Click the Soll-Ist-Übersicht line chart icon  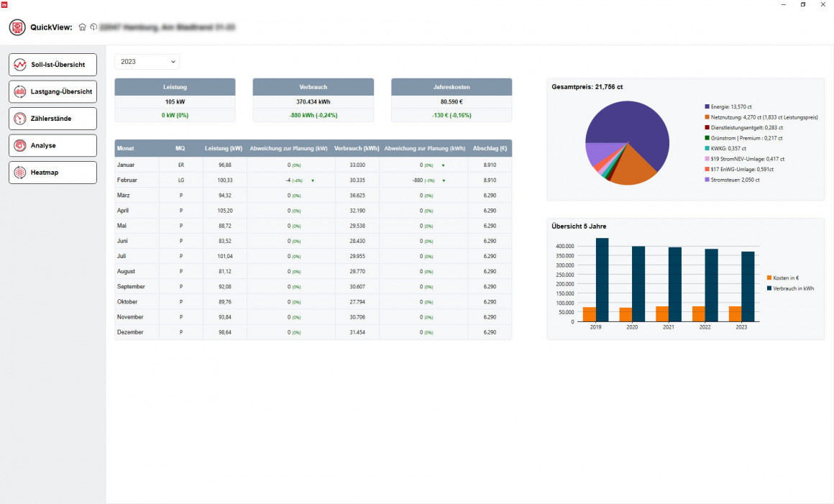(x=20, y=65)
